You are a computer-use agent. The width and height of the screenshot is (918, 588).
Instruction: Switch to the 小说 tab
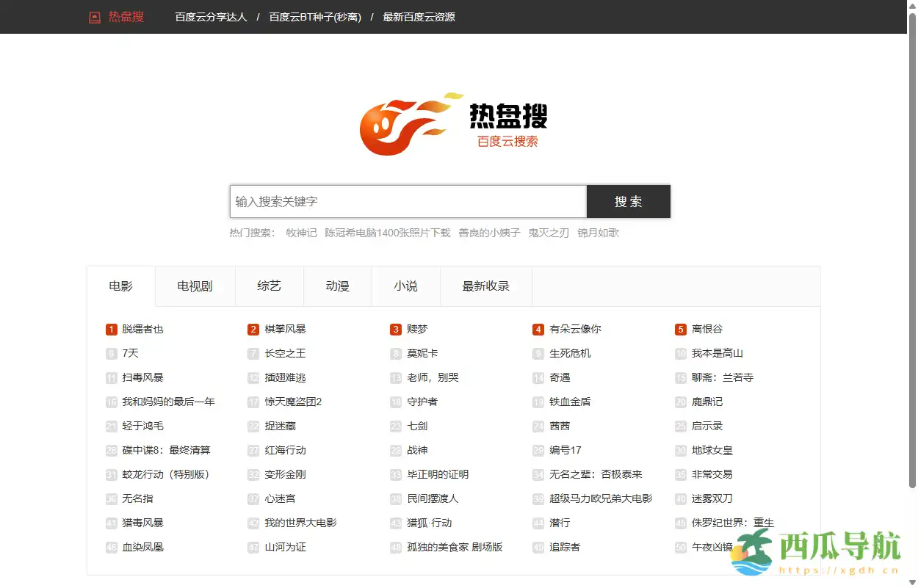[x=406, y=286]
